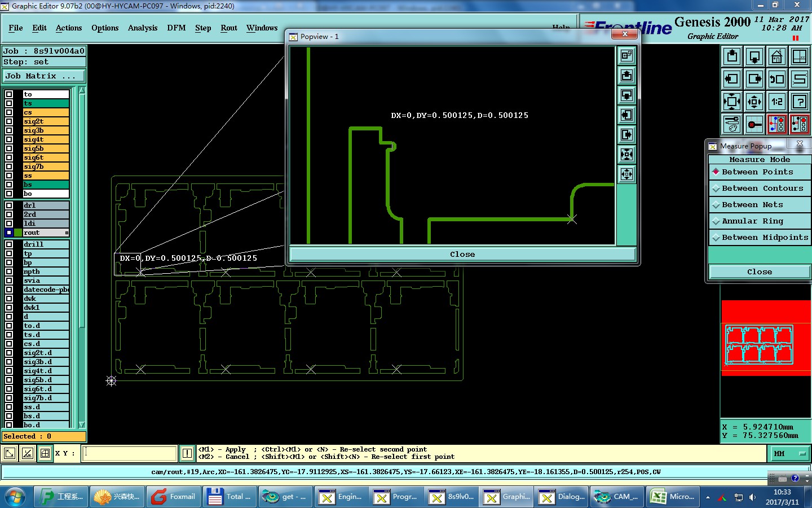The width and height of the screenshot is (812, 508).
Task: Open the Windows menu
Action: (x=262, y=28)
